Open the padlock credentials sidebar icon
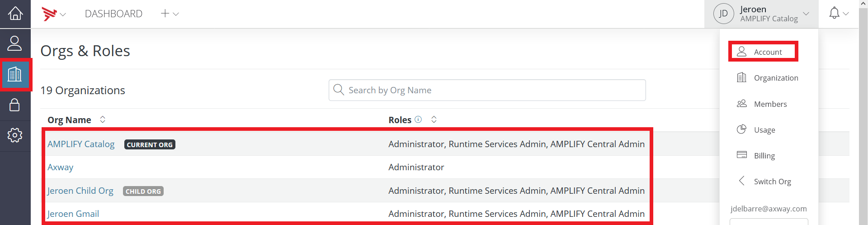 [x=15, y=105]
